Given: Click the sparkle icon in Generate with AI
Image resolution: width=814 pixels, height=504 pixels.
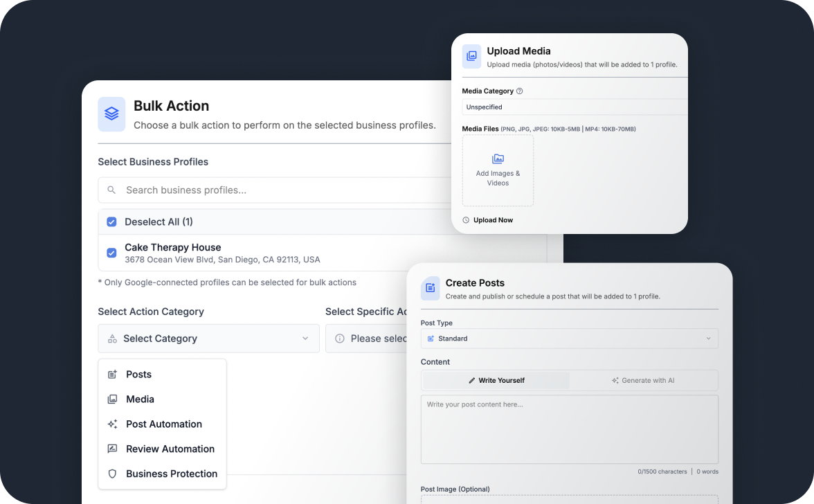Looking at the screenshot, I should tap(615, 381).
